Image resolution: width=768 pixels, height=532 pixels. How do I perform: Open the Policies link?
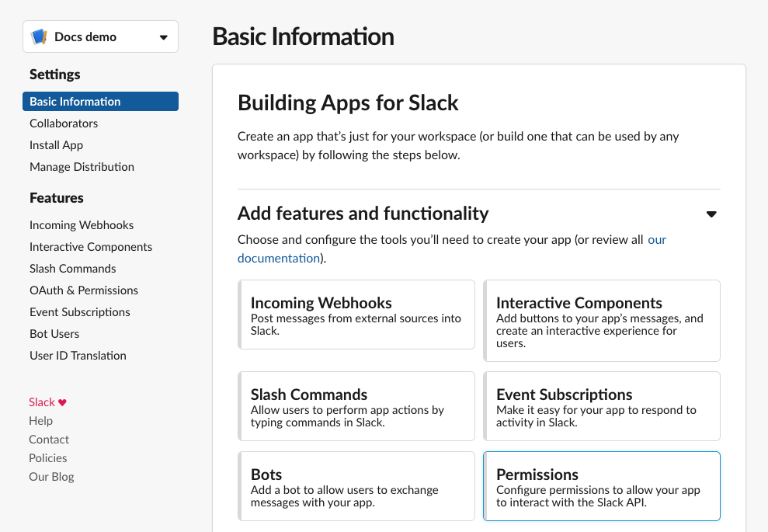tap(48, 458)
